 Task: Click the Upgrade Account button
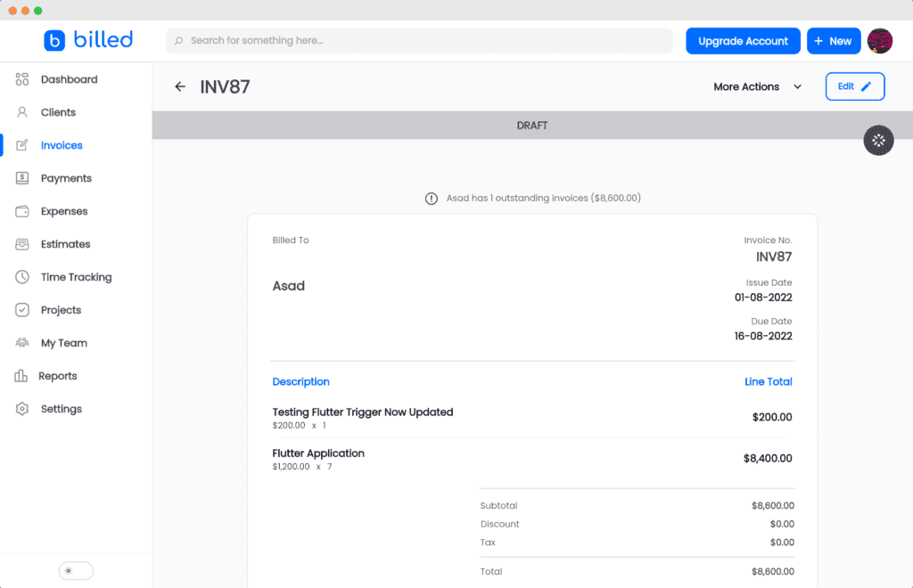[743, 41]
